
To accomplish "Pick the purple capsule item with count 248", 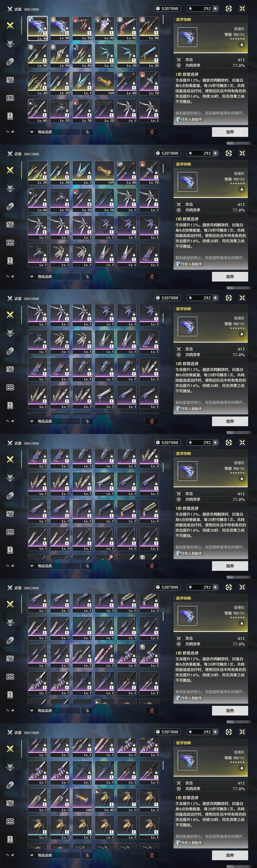I will coord(82,800).
